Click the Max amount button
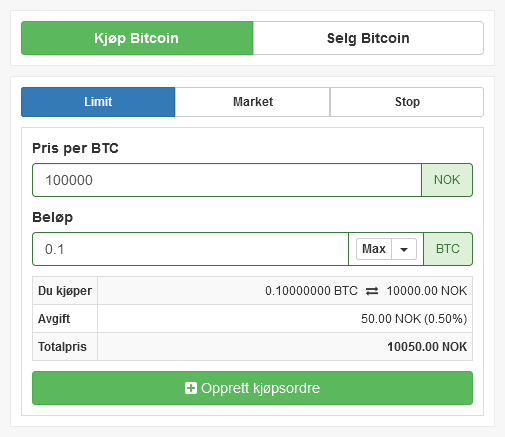This screenshot has height=437, width=505. click(x=374, y=249)
